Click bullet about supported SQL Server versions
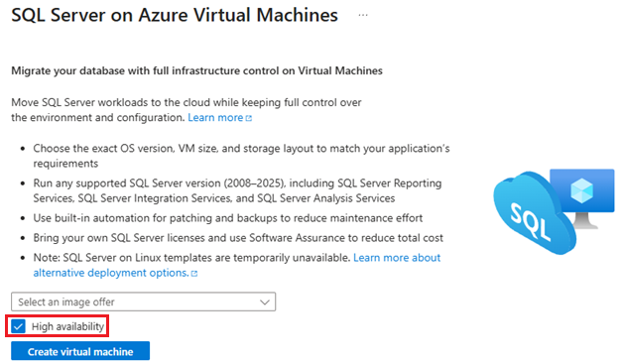This screenshot has height=364, width=624. click(237, 190)
